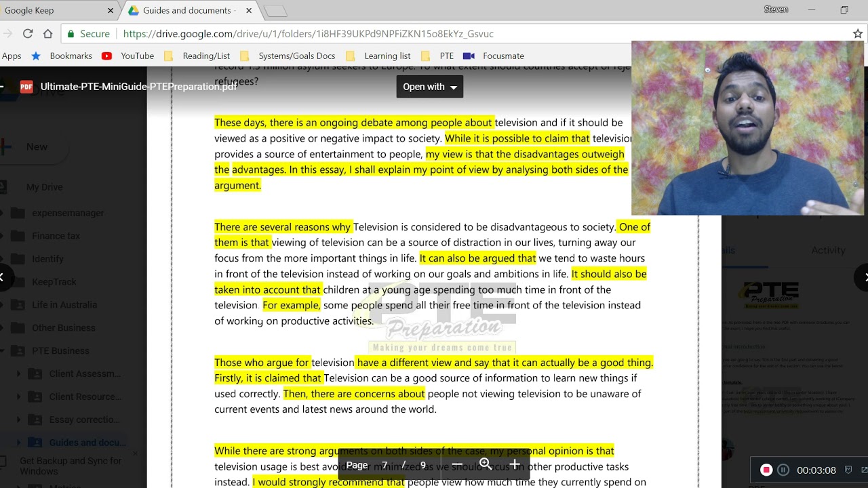
Task: Open the 'Open with' dropdown
Action: click(x=430, y=87)
